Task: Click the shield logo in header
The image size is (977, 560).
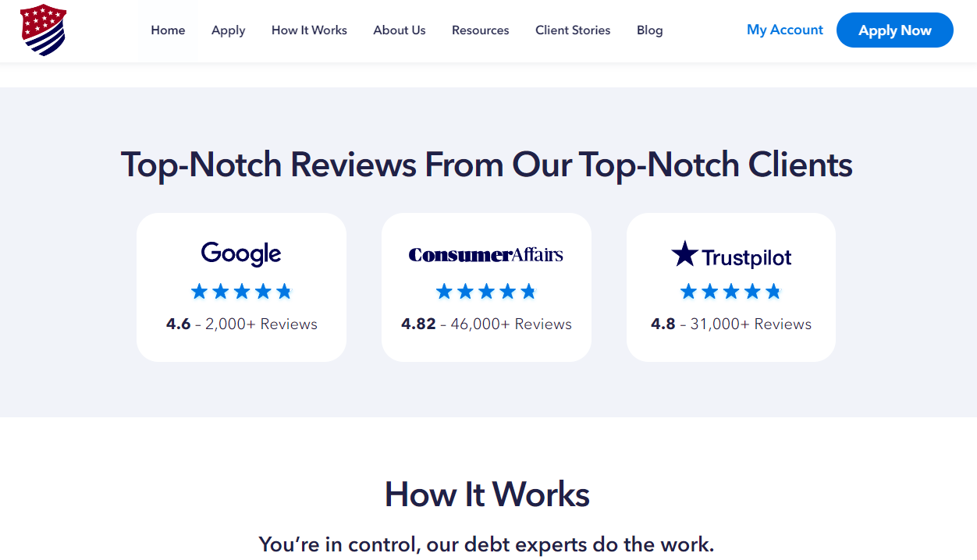Action: point(43,30)
